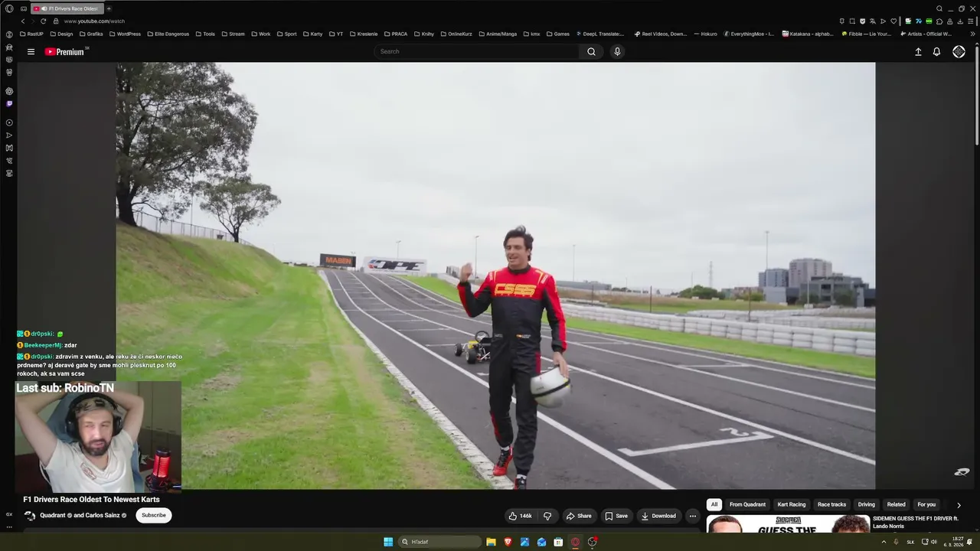Open browser extensions puzzle icon
This screenshot has height=551, width=980.
939,21
